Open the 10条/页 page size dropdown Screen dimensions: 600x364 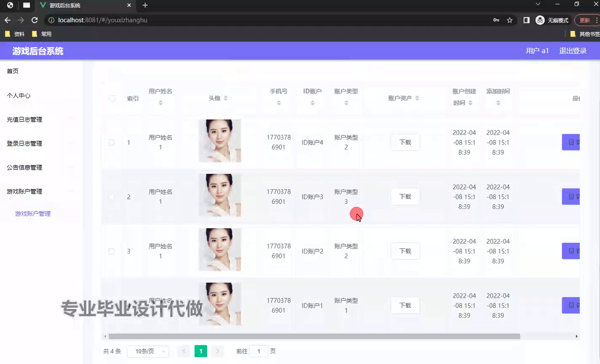click(x=148, y=351)
